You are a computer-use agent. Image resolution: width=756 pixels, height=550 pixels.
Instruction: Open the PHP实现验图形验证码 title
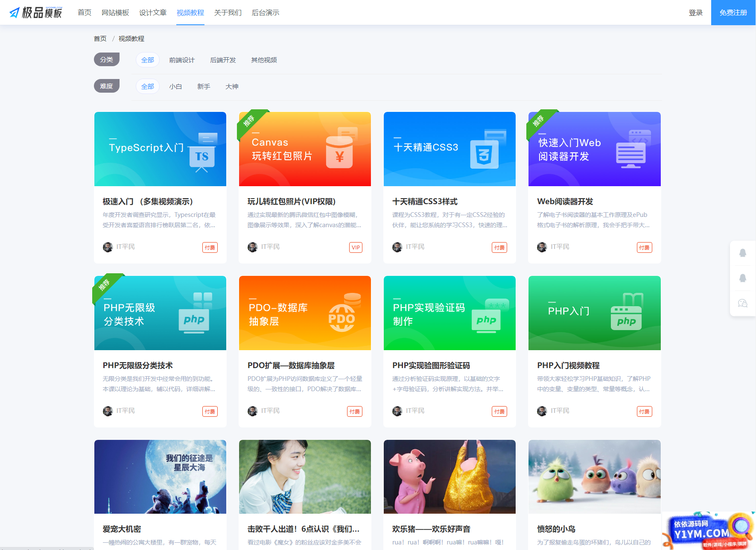431,366
